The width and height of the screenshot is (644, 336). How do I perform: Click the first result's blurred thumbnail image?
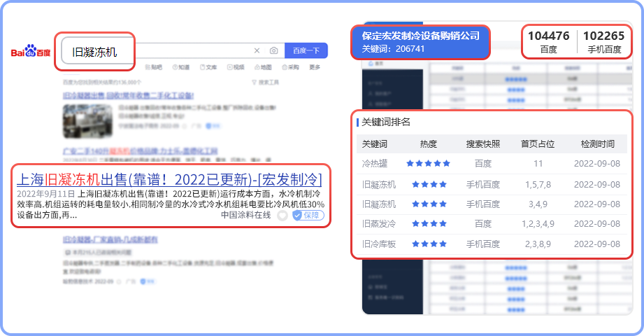(x=87, y=120)
